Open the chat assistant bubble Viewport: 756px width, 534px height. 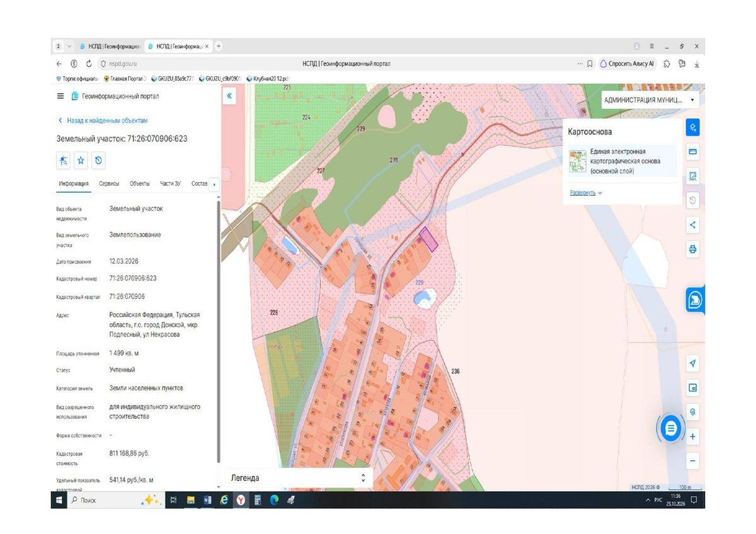(671, 429)
